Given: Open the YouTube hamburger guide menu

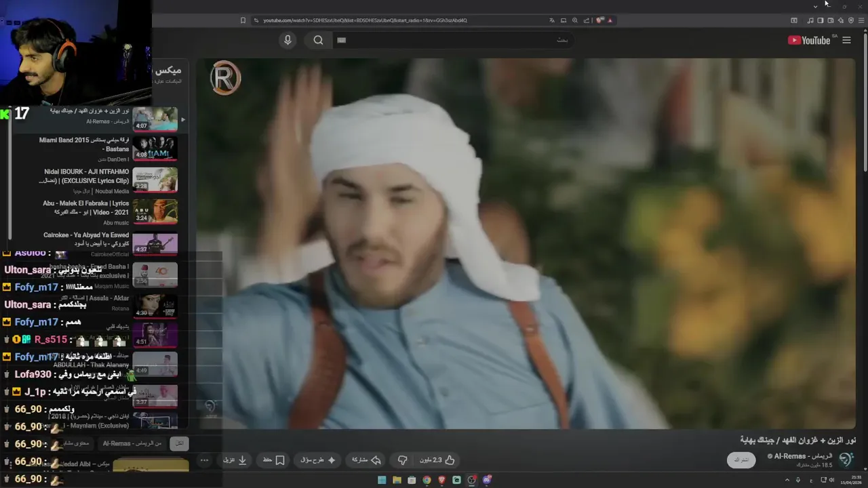Looking at the screenshot, I should 846,40.
